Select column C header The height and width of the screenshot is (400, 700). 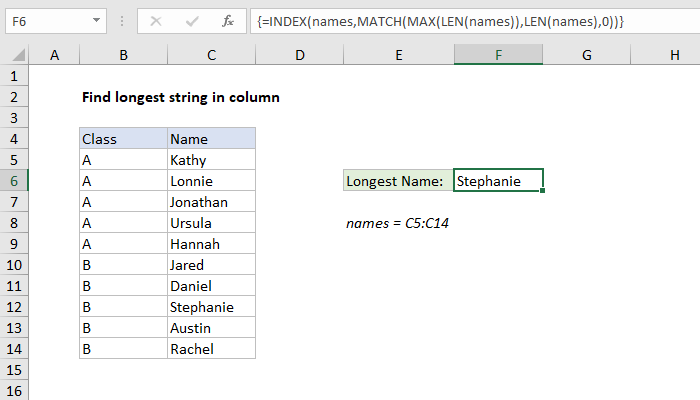point(211,55)
